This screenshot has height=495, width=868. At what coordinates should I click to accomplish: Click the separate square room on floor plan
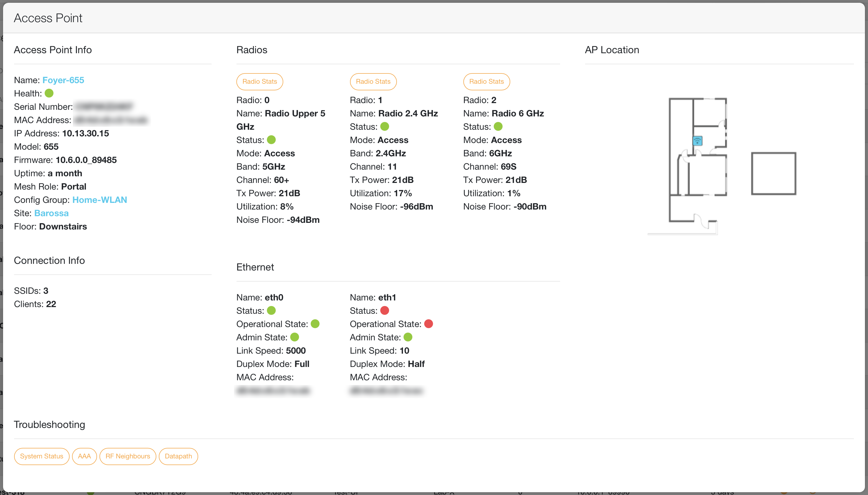pos(773,173)
